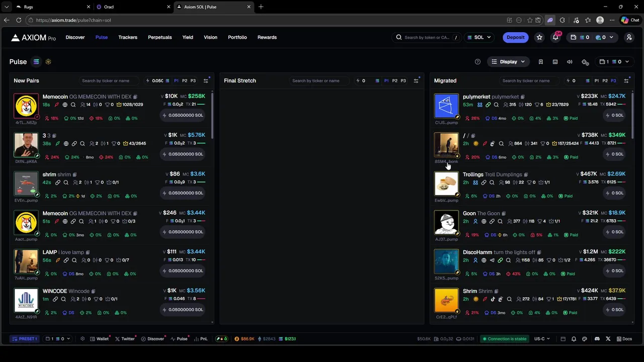The width and height of the screenshot is (644, 362).
Task: Click the header search by token field
Action: 426,37
